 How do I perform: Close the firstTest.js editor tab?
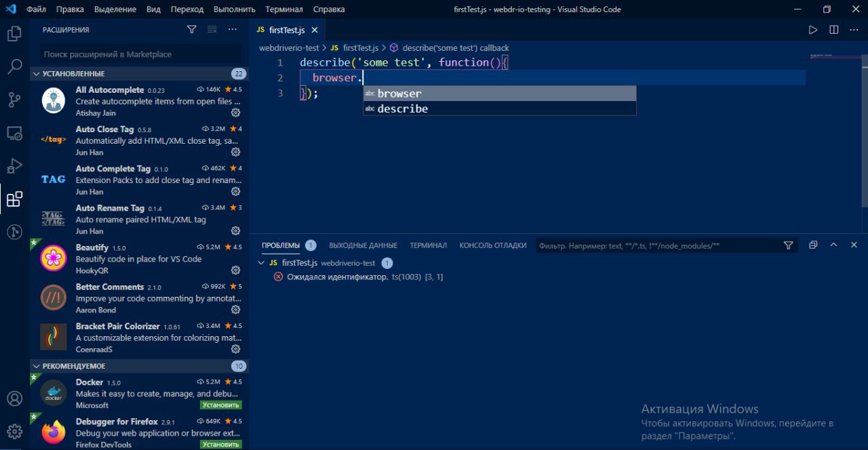click(315, 30)
